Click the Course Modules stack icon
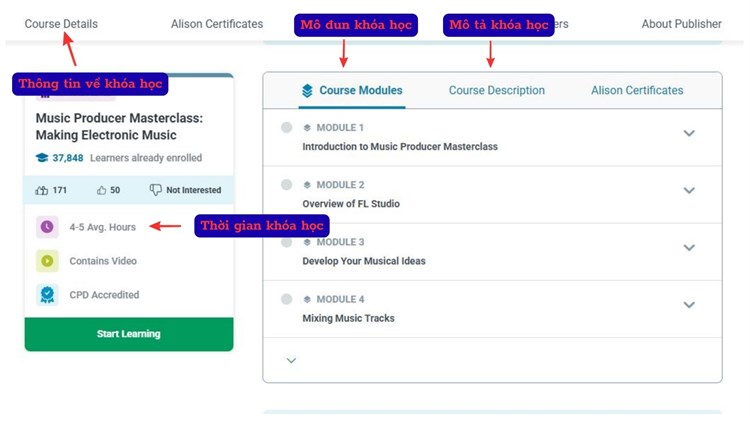 [307, 91]
